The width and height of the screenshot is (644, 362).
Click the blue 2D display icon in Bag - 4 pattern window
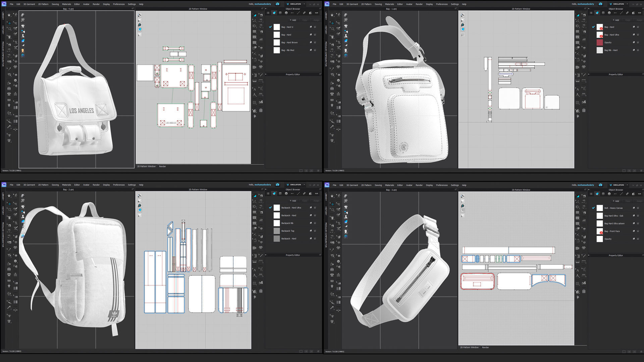click(140, 29)
